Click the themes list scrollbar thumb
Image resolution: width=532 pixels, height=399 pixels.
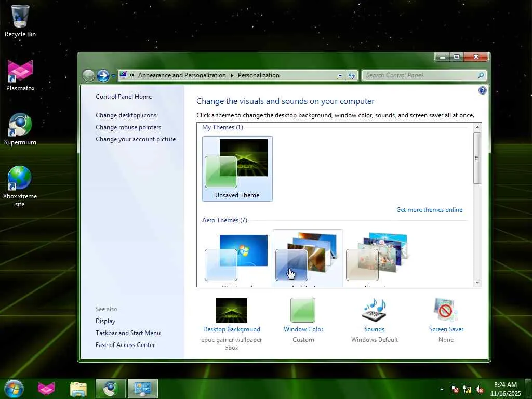pos(477,158)
